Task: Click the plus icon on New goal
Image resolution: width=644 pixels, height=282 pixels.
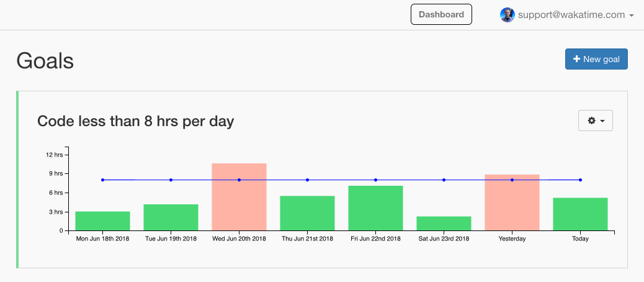Action: point(576,59)
